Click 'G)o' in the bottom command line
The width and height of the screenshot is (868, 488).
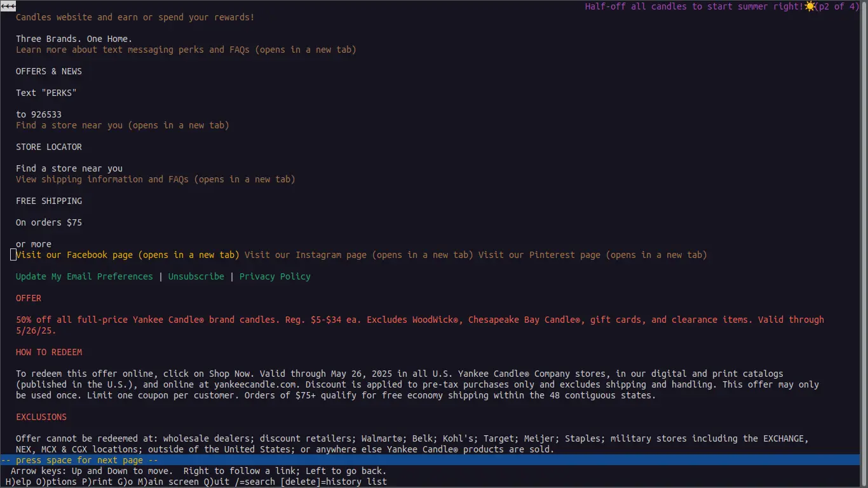tap(125, 482)
